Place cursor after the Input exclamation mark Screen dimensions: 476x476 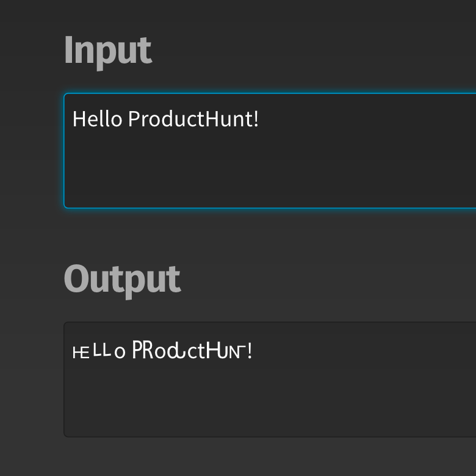[261, 118]
